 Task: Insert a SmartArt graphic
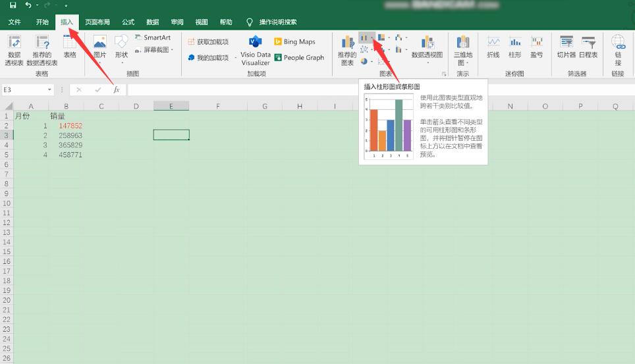click(x=153, y=38)
